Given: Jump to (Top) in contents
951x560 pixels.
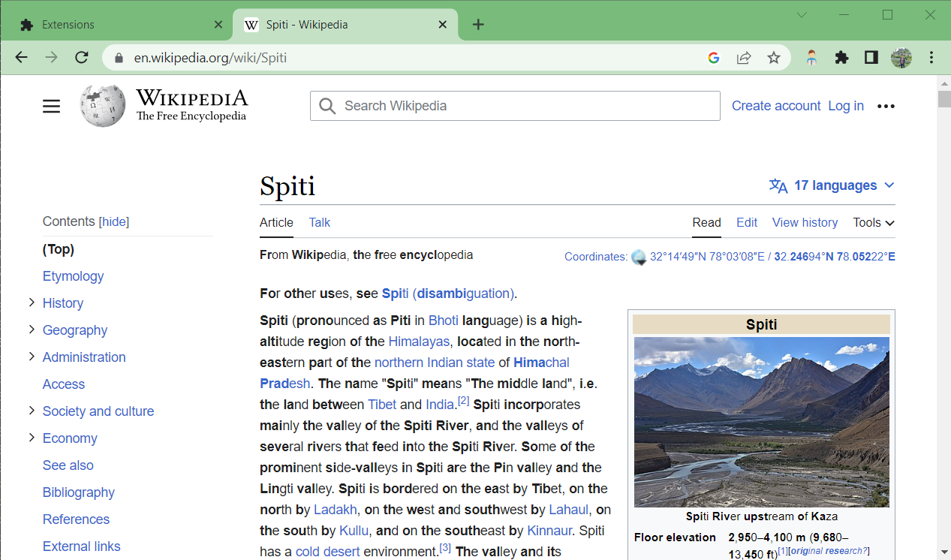Looking at the screenshot, I should [59, 249].
